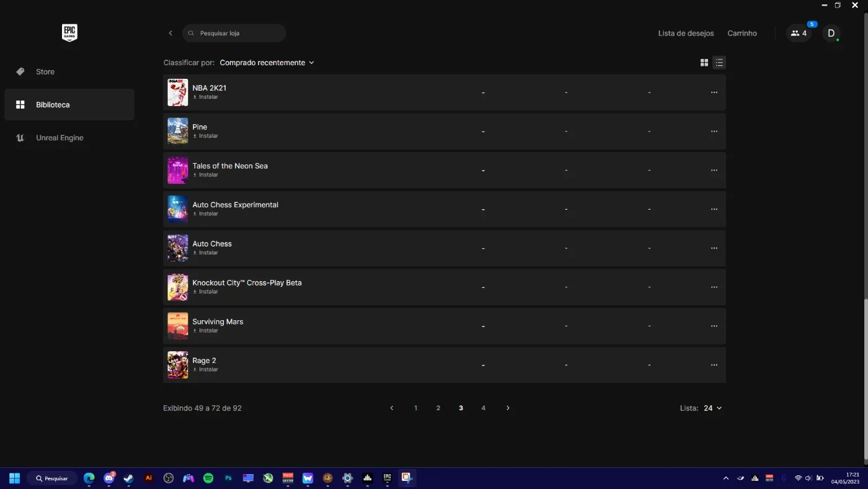Switch library to grid view
This screenshot has height=489, width=868.
(x=704, y=63)
